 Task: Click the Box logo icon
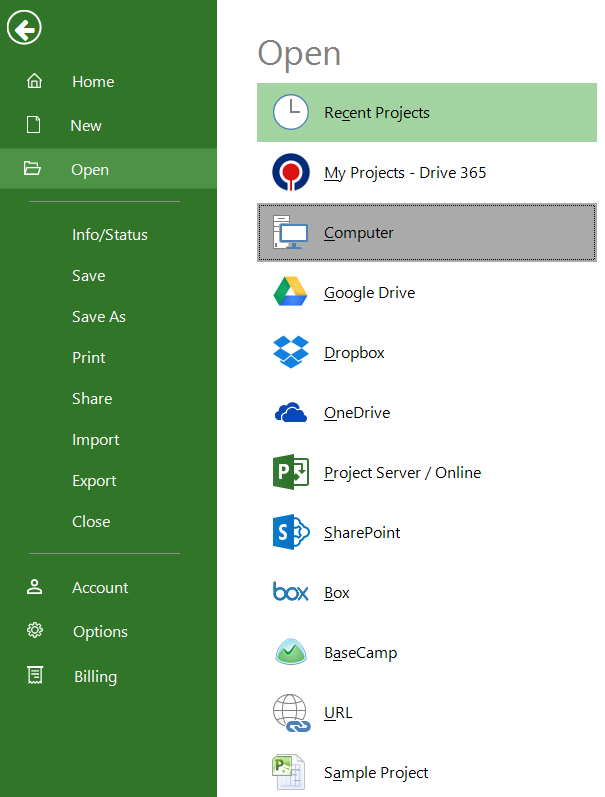(291, 592)
